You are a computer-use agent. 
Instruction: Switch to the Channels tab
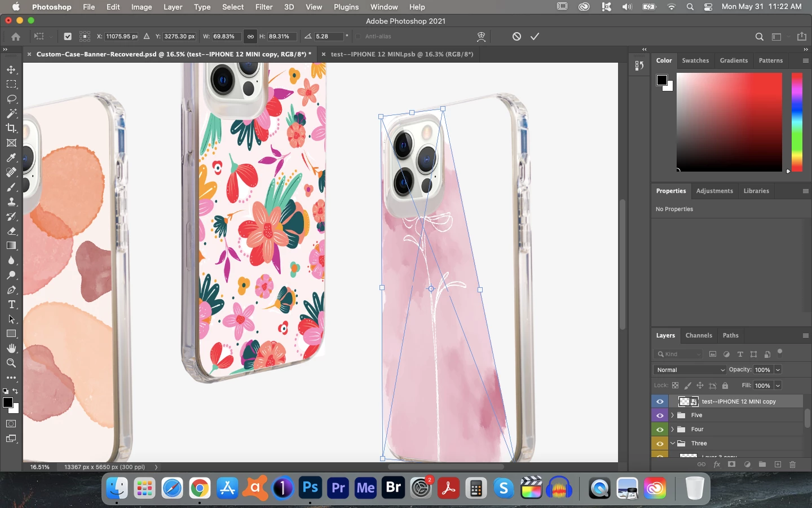[x=699, y=335]
